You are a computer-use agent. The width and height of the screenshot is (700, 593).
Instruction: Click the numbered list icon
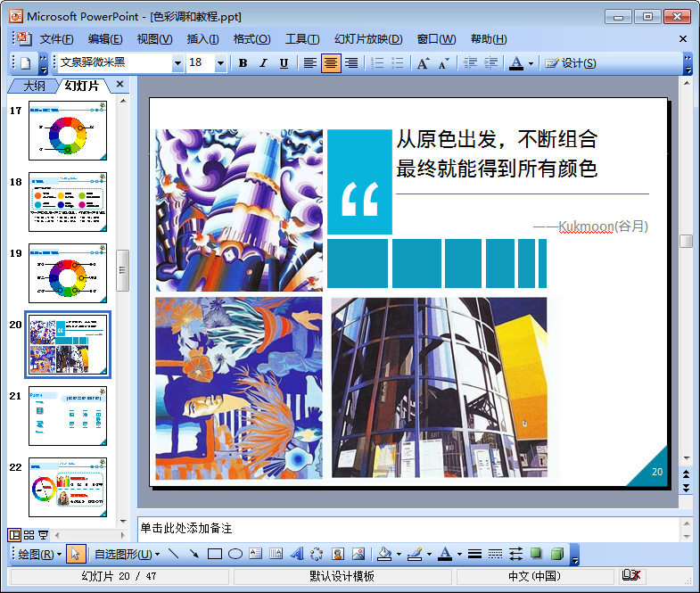tap(377, 63)
